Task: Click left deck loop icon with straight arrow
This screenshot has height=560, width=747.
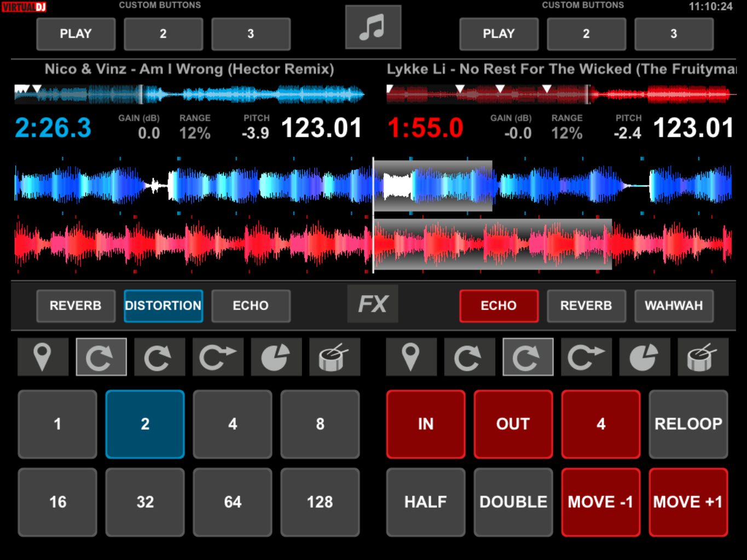Action: point(218,357)
